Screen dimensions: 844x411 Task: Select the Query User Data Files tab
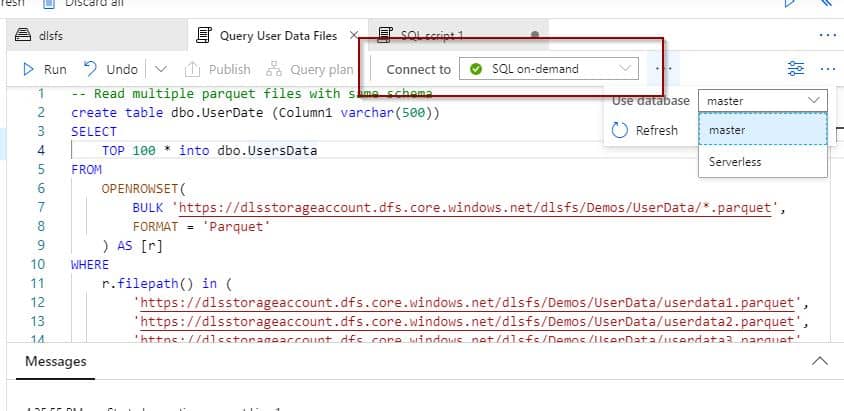click(278, 36)
